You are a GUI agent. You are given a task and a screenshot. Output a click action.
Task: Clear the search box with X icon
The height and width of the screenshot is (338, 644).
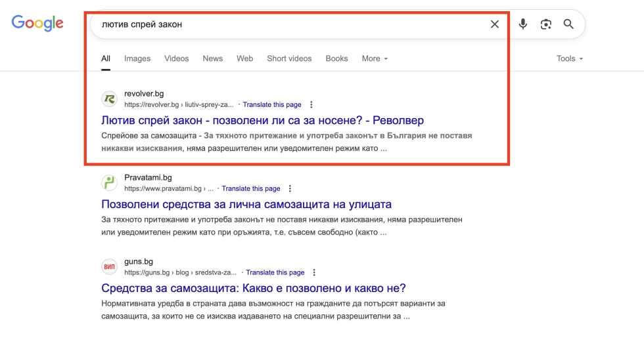(494, 24)
